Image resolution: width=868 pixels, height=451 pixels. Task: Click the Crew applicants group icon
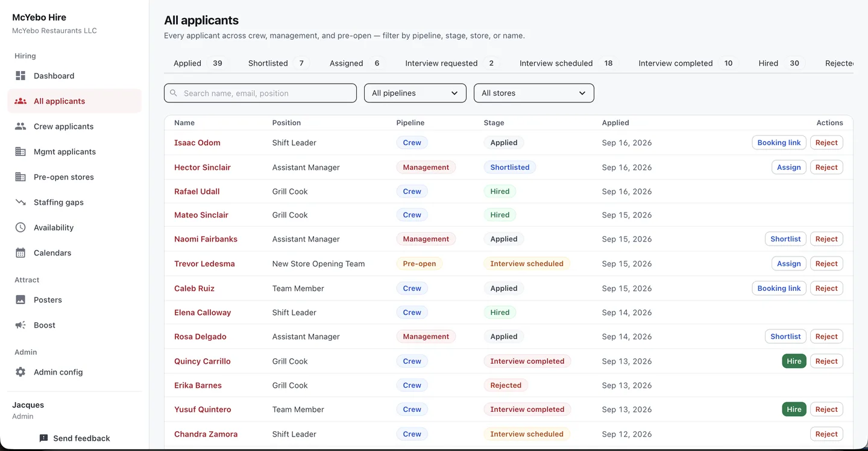pyautogui.click(x=20, y=126)
